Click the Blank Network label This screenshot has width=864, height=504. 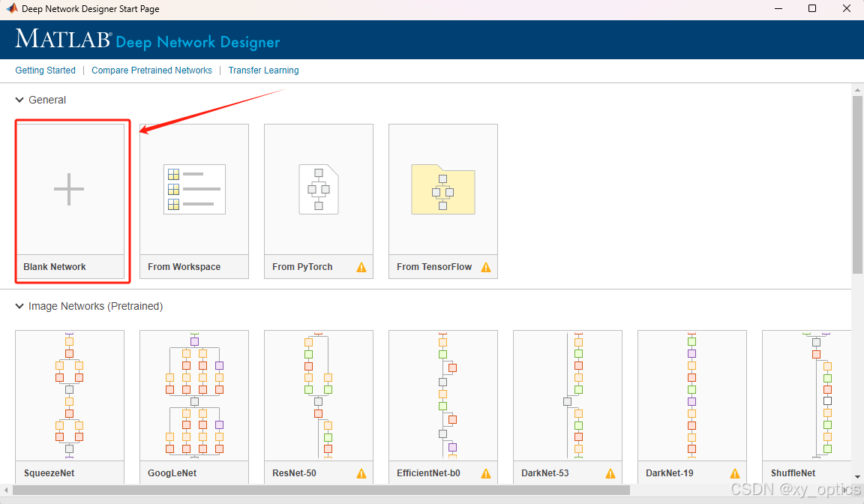pyautogui.click(x=55, y=266)
